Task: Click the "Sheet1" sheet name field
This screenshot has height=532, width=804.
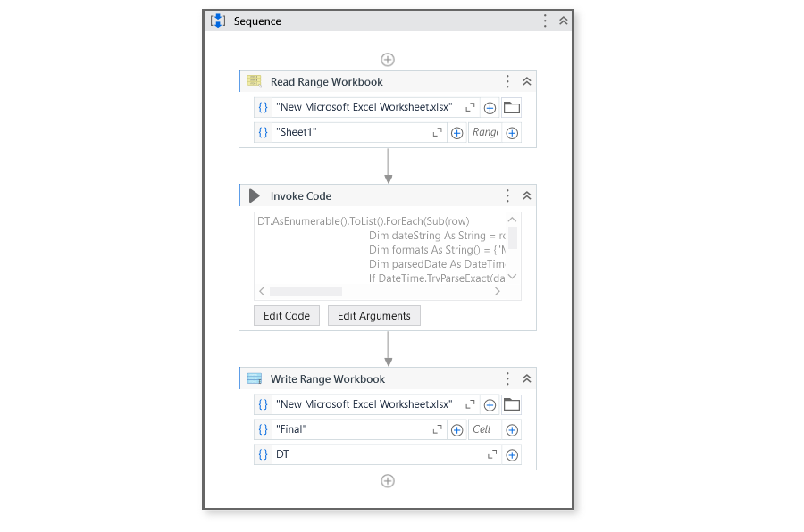Action: click(x=351, y=132)
